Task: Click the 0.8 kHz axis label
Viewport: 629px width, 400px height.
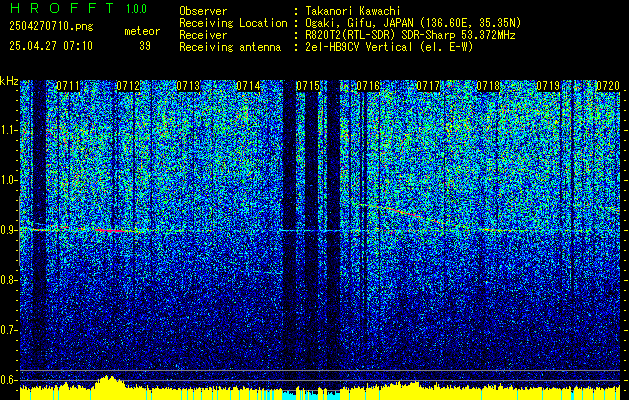Action: pos(8,280)
